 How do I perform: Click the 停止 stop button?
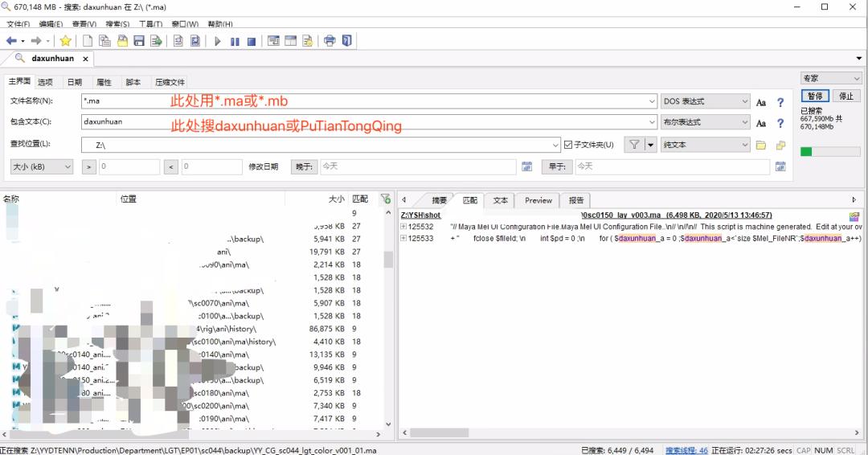(x=846, y=96)
